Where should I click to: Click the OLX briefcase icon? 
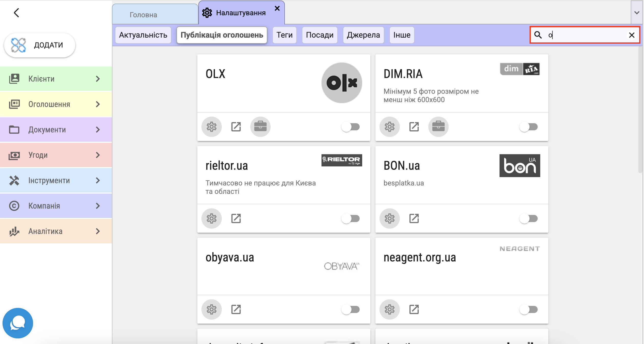[x=260, y=127]
